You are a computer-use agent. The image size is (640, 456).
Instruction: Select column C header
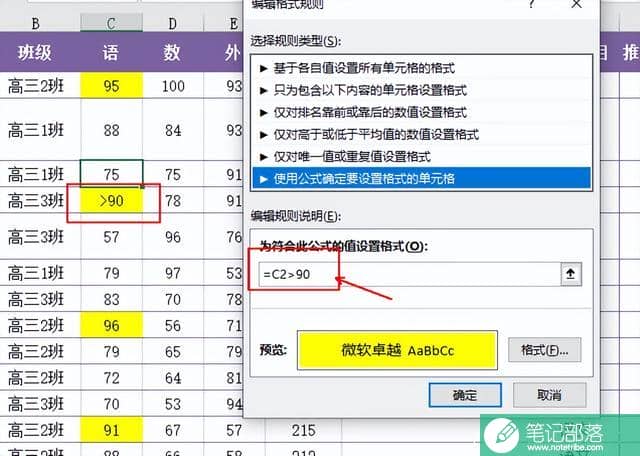click(x=111, y=23)
